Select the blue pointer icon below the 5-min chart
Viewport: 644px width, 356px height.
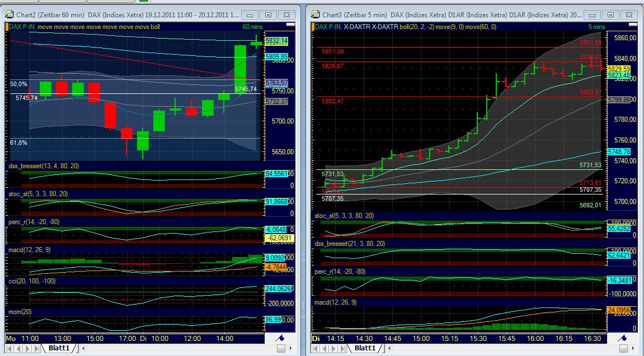pos(623,338)
